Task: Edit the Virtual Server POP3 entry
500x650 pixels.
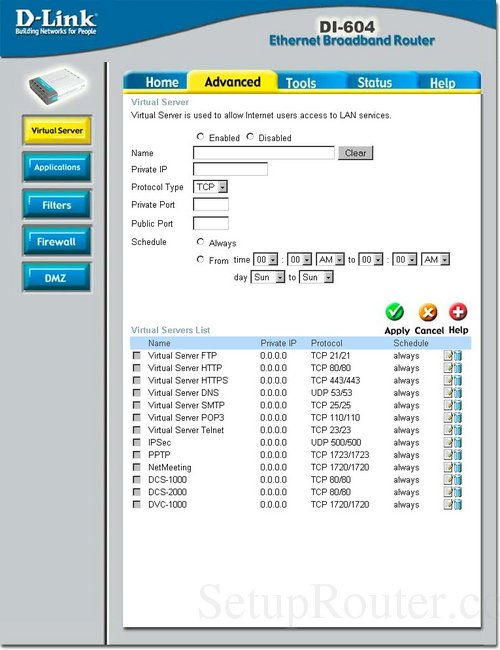Action: coord(448,418)
